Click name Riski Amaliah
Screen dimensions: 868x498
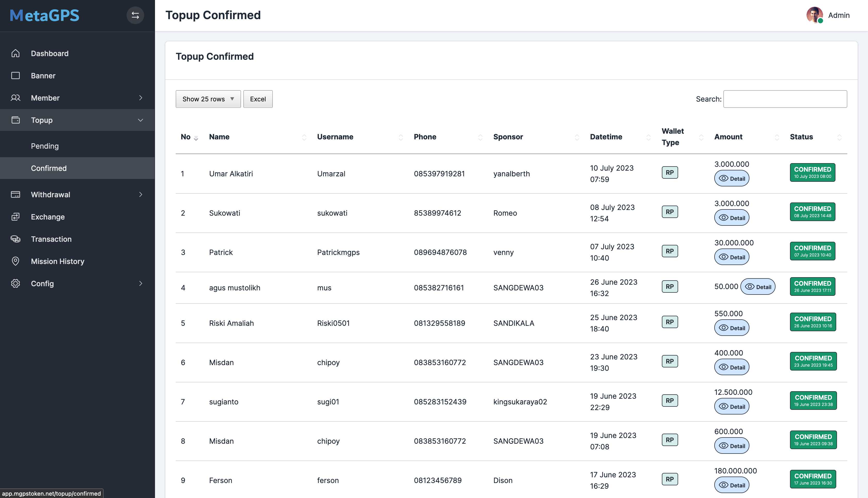tap(231, 323)
